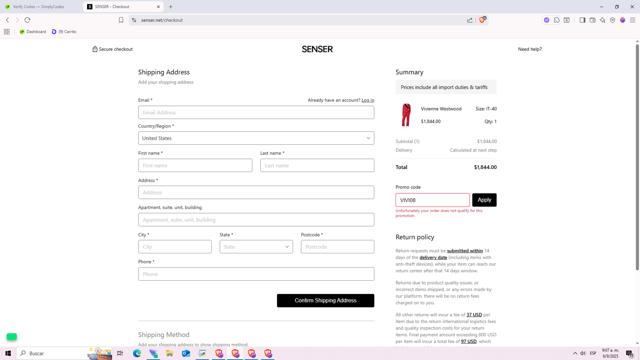Show hidden system tray icons
Screen dimensions: 640x360
coord(575,353)
